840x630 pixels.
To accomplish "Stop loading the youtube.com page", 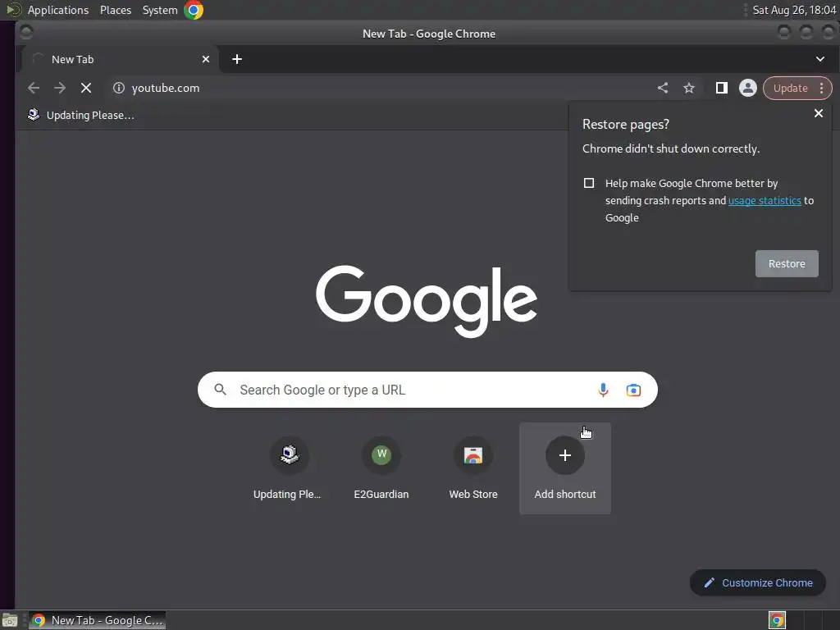I will pos(85,88).
